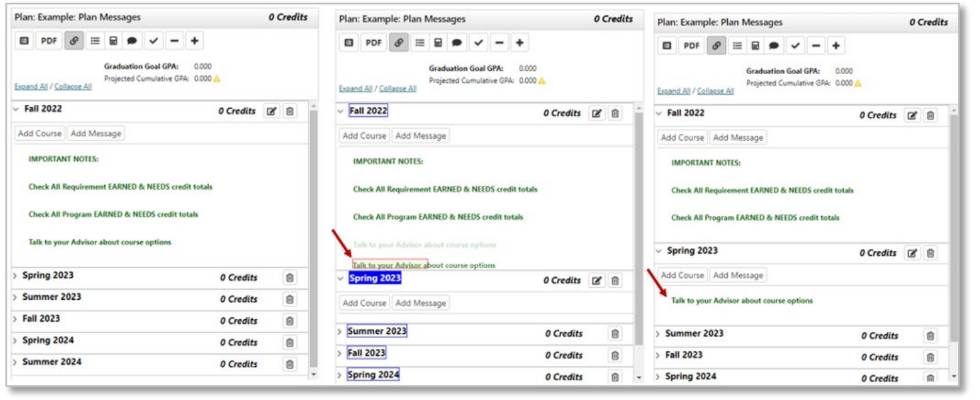
Task: Toggle the chain-link icon in the rightmost plan toolbar
Action: click(716, 45)
